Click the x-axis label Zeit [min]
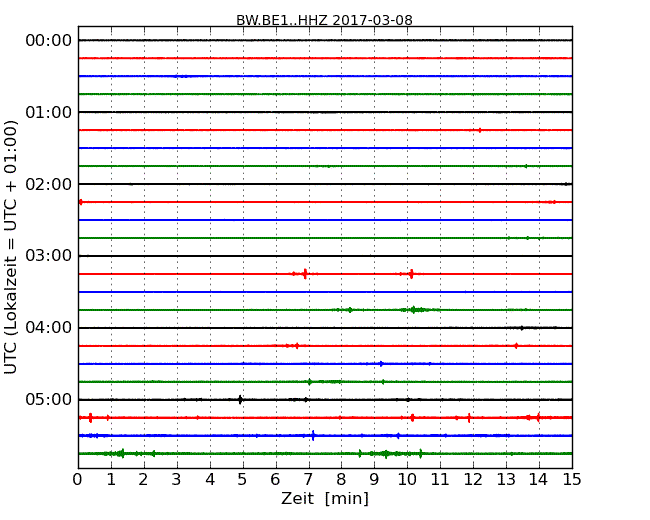Viewport: 650px width, 520px height. coord(325,498)
